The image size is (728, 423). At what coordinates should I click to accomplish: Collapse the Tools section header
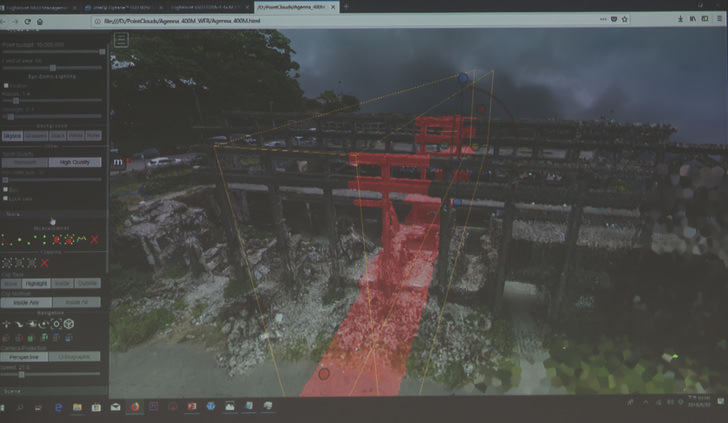coord(53,214)
